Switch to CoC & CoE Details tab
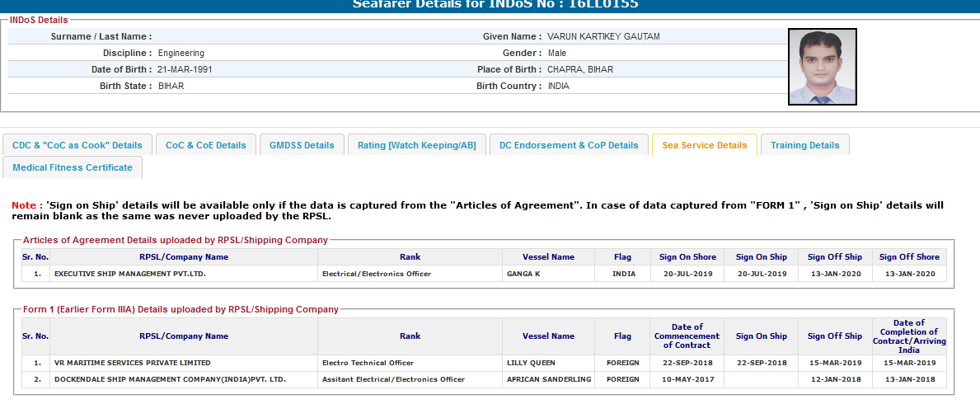Screen dimensions: 980x418 tap(205, 145)
